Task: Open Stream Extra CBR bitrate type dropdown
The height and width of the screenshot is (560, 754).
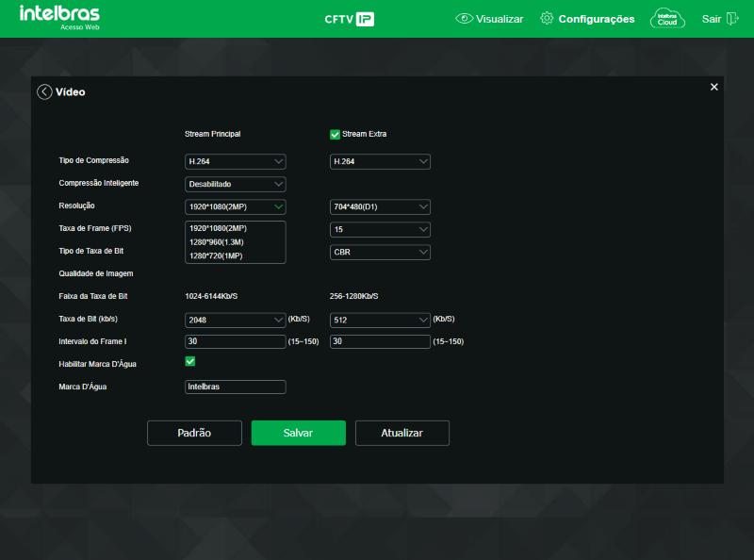Action: 380,252
